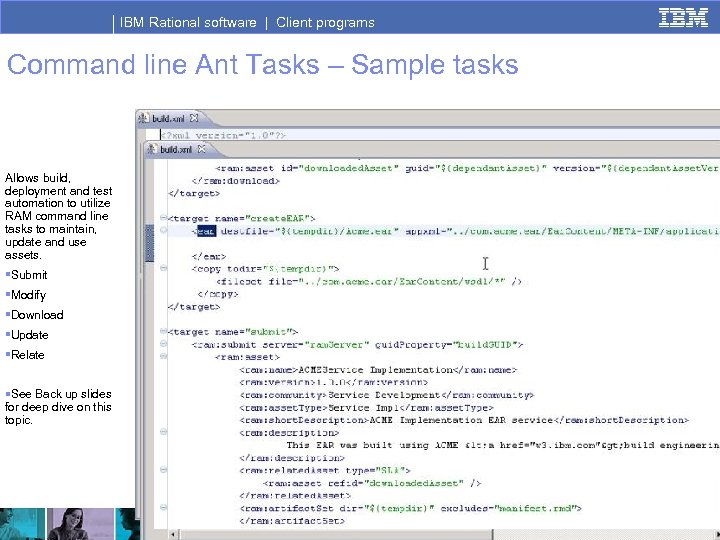
Task: Click the IBM logo in header
Action: click(683, 18)
